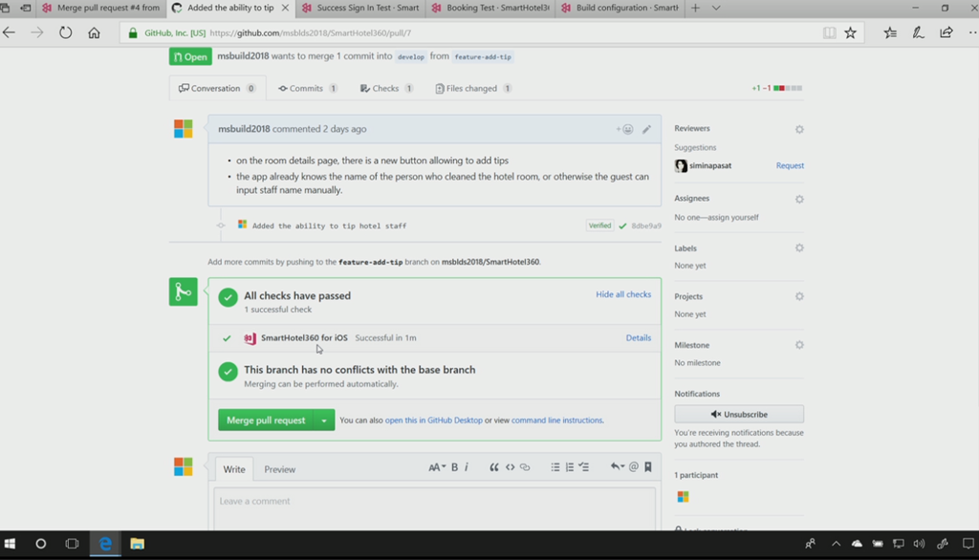Viewport: 979px width, 560px height.
Task: Insert code formatting in comment editor
Action: (511, 467)
